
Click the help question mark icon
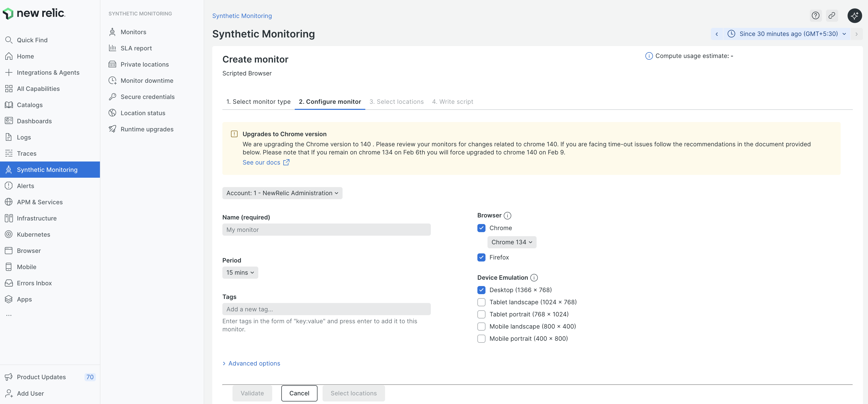815,15
